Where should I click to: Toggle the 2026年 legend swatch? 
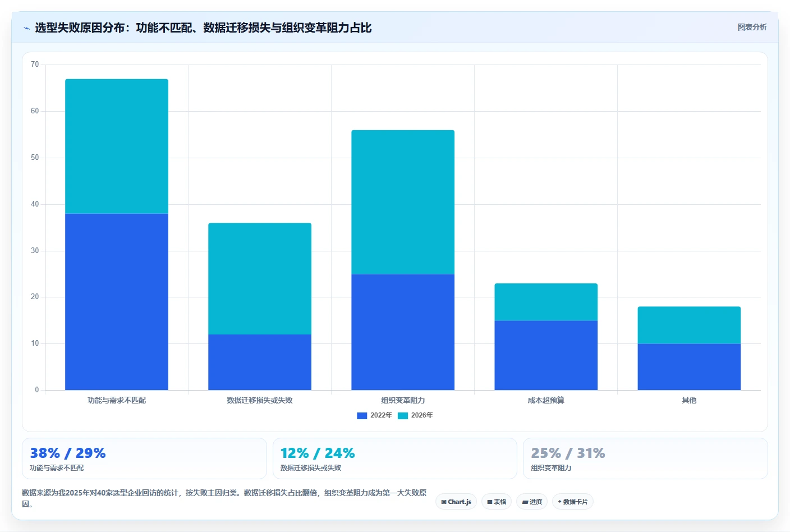[403, 416]
